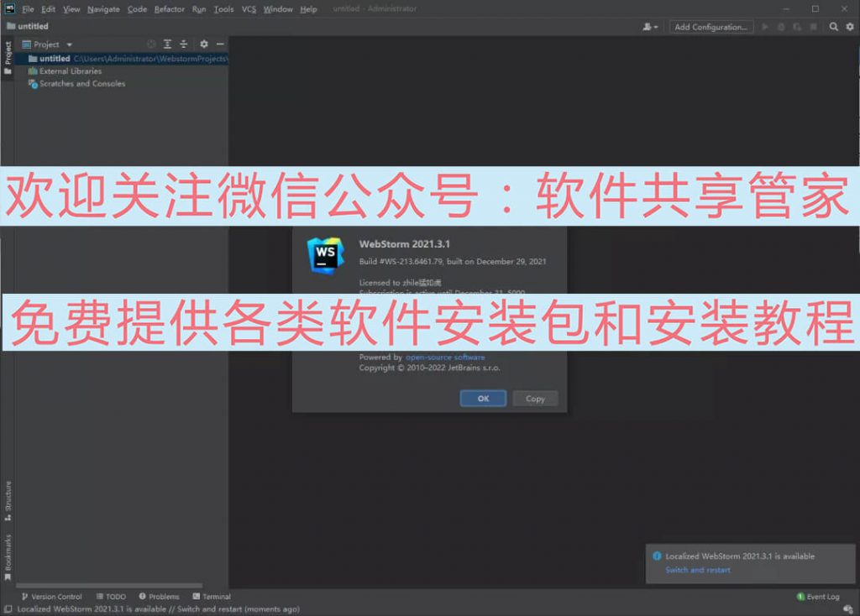Click the WebStorm logo in About dialog
Screen dimensions: 860x616
click(326, 255)
